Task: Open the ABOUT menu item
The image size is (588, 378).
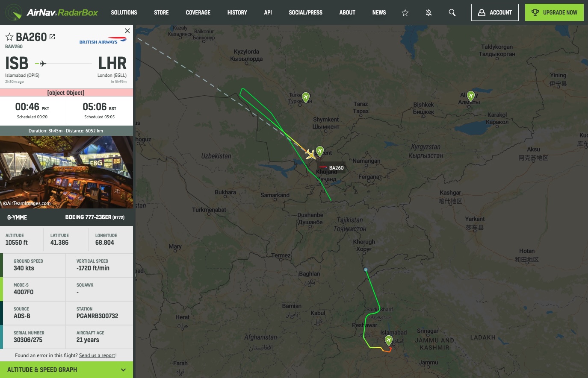Action: 347,12
